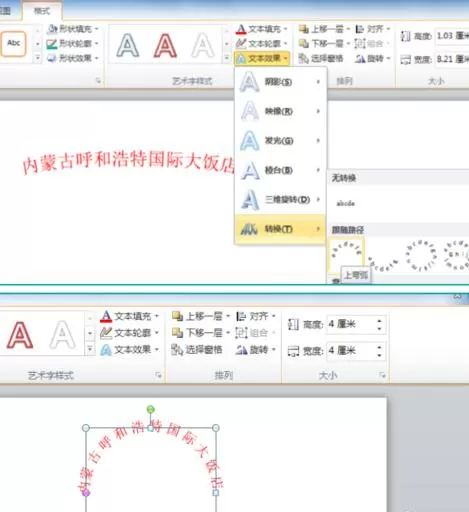
Task: Click 下移一层 icon in upper ribbon
Action: tap(303, 44)
